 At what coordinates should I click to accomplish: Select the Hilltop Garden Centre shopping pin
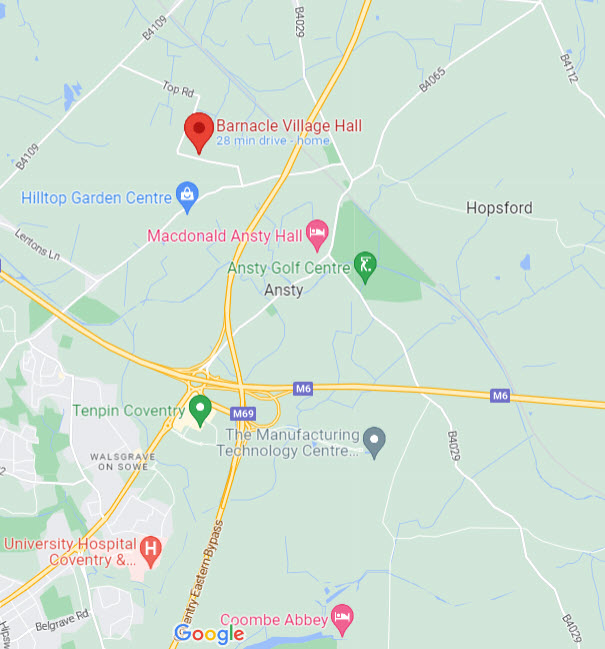click(187, 197)
